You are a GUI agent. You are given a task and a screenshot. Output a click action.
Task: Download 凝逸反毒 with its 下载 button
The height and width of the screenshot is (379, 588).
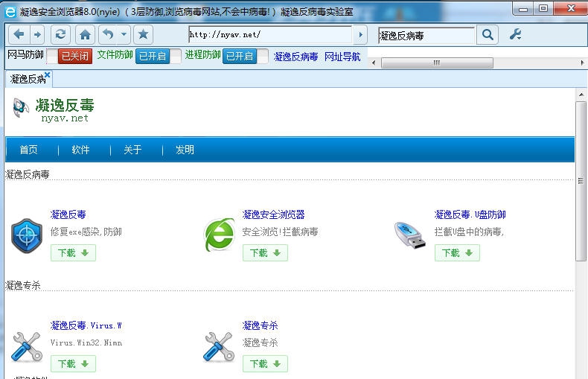coord(73,253)
